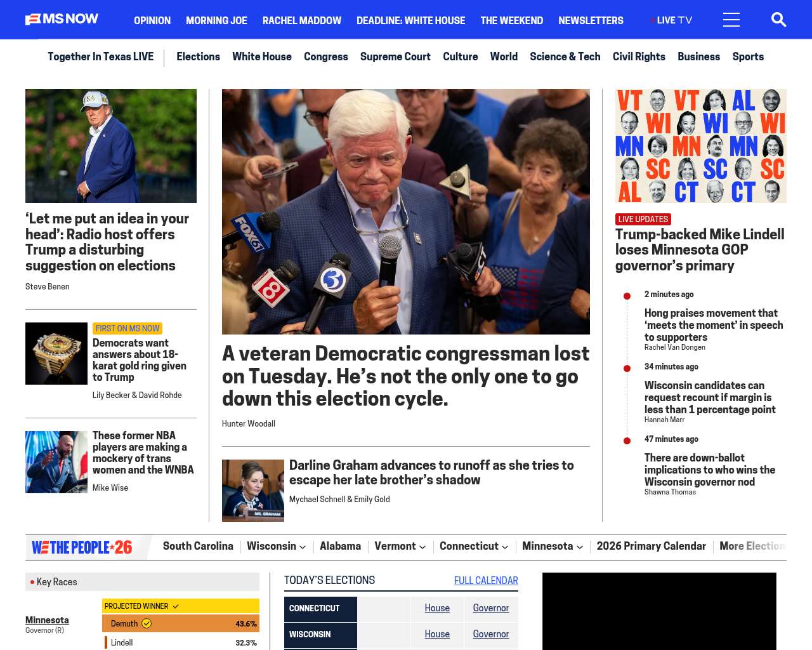Select Science & Tech section

point(565,56)
